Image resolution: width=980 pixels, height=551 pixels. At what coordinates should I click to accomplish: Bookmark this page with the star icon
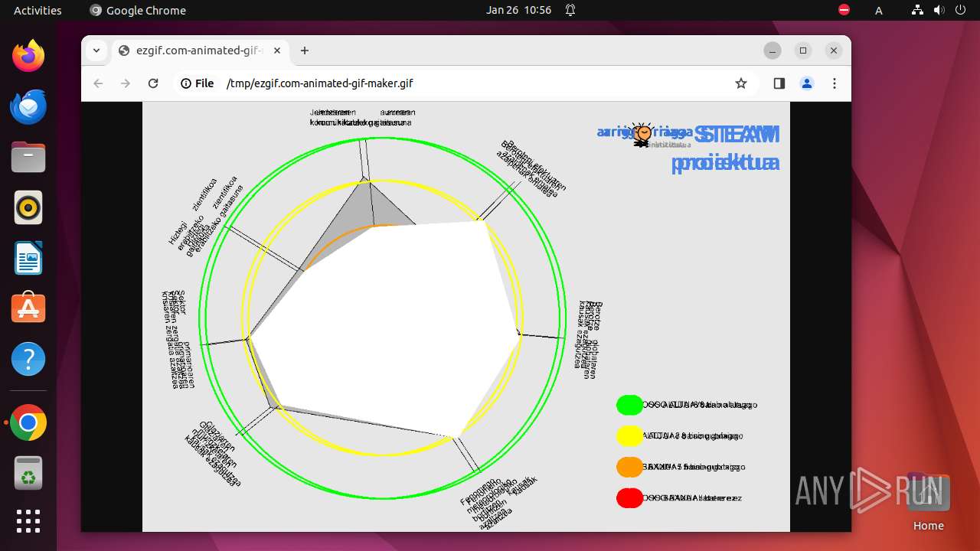[741, 83]
